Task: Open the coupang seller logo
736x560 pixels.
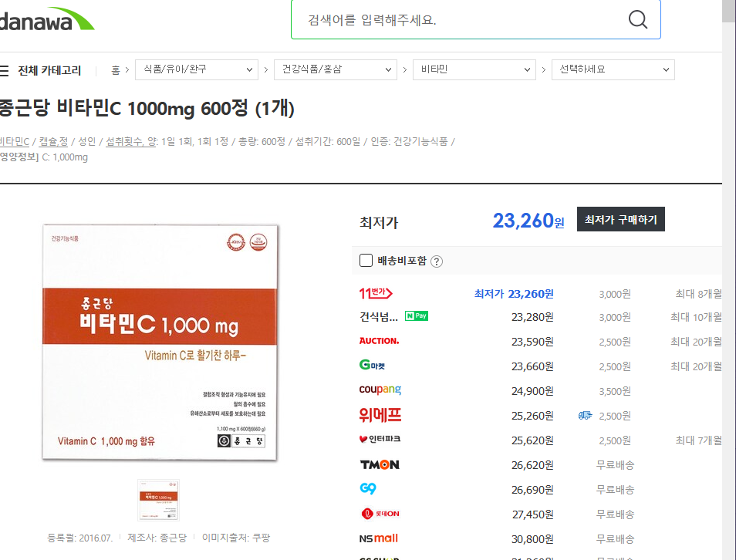Action: pos(380,390)
